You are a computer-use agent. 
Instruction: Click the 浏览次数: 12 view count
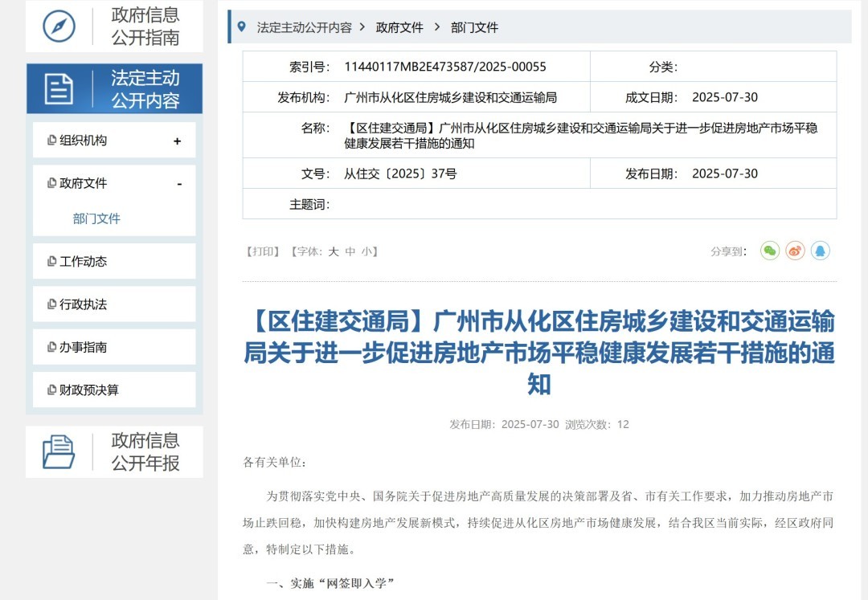[596, 424]
